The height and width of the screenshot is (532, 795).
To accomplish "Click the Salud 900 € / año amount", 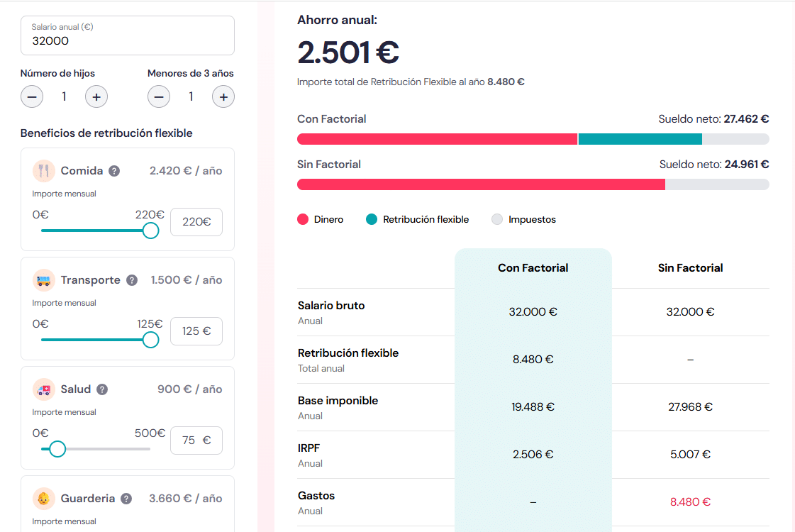I will 189,389.
